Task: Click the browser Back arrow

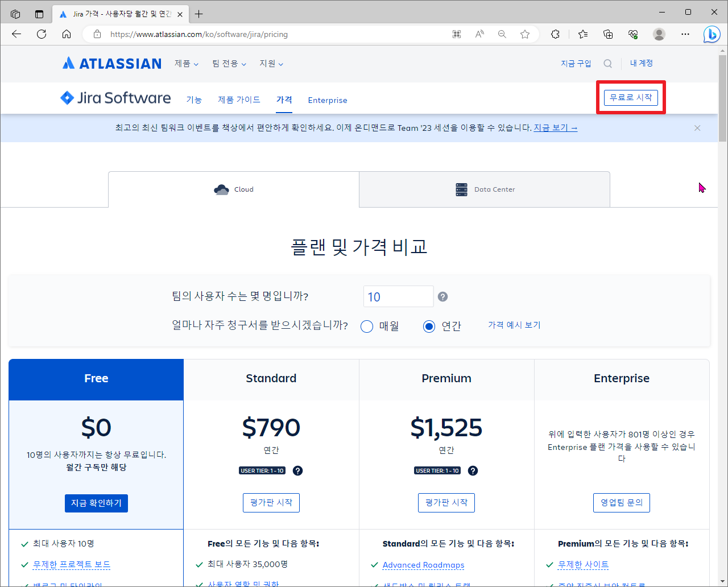Action: pos(16,34)
